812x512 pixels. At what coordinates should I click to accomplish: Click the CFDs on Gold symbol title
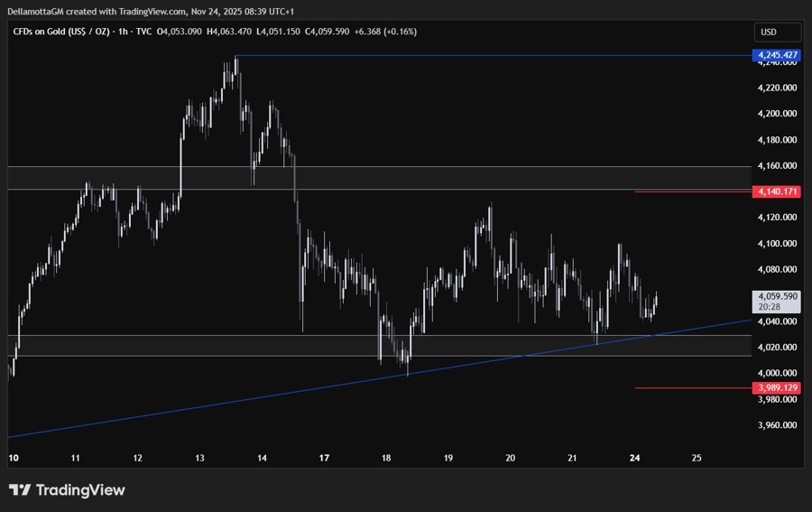click(x=62, y=32)
